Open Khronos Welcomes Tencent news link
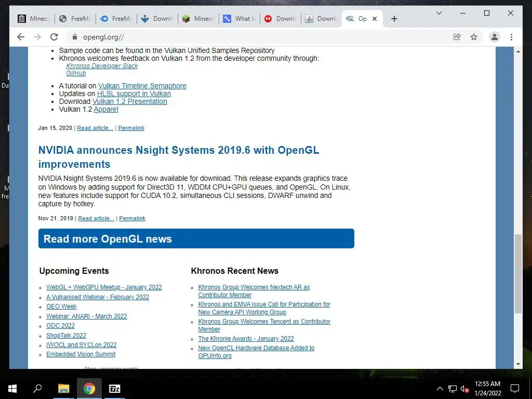 (x=264, y=325)
